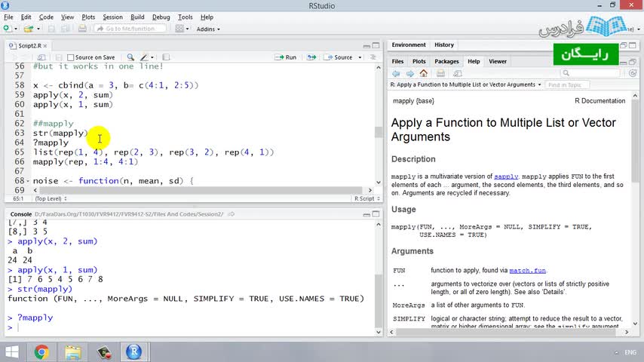Go back in Help history
The width and height of the screenshot is (644, 362).
coord(396,73)
